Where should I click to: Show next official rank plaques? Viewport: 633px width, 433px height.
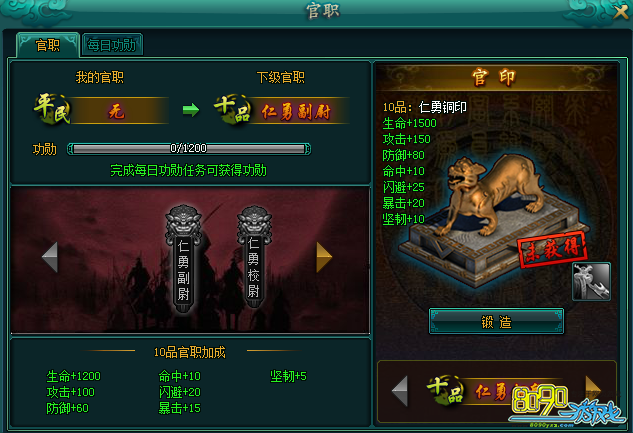(324, 257)
